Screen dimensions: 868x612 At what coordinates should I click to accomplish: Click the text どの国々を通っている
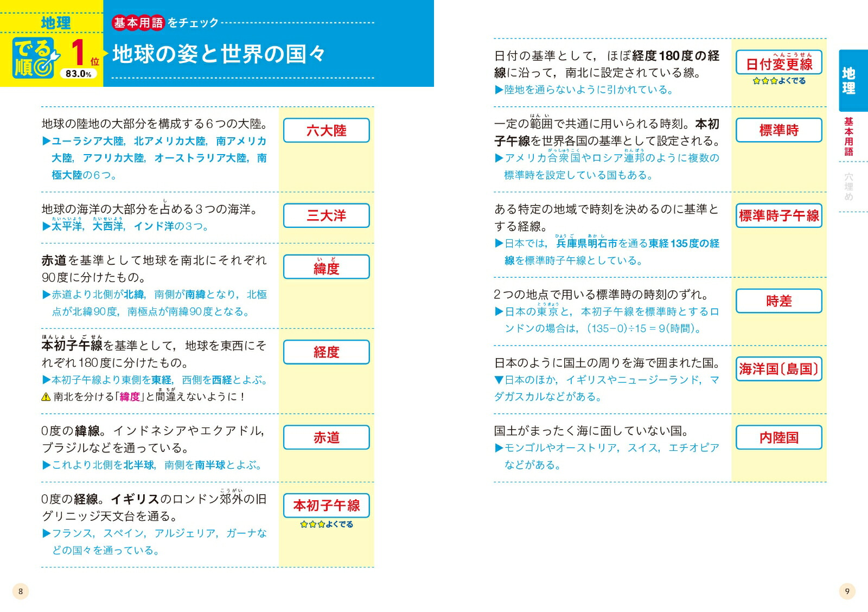(106, 550)
